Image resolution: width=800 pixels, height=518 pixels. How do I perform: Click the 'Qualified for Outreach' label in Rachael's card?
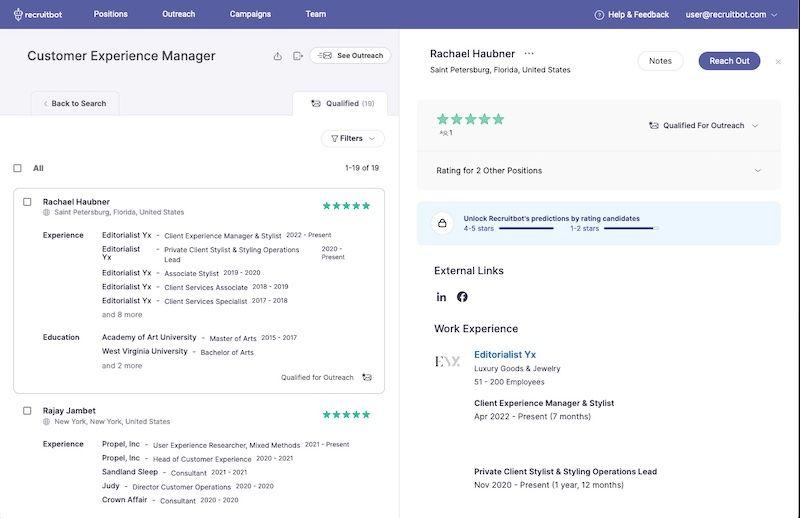(x=317, y=377)
